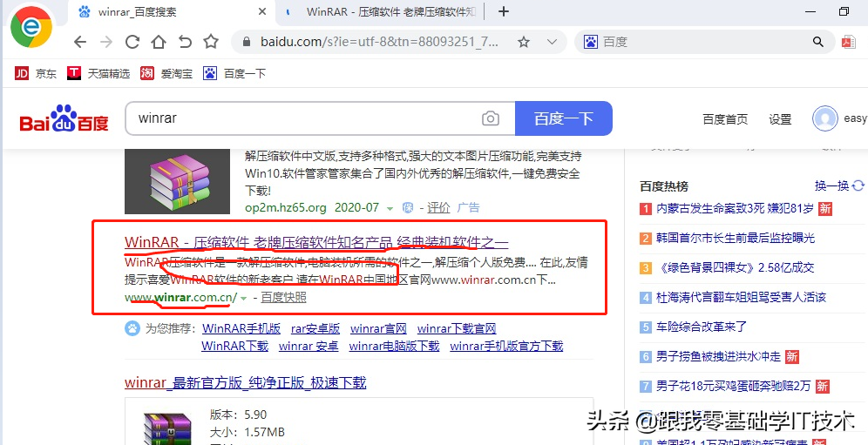Click 换一换 refresh hot list

coord(838,185)
